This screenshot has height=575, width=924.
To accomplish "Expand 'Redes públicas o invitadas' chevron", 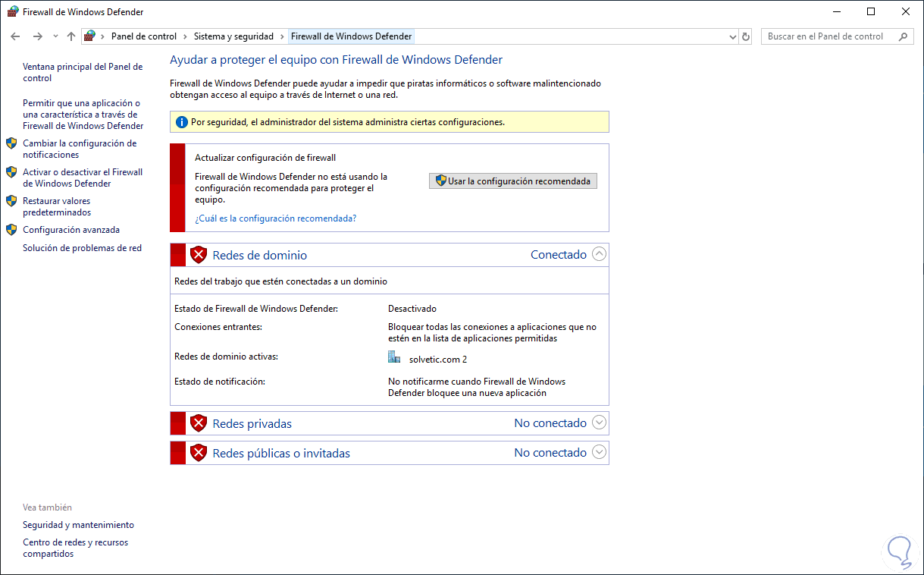I will (x=600, y=452).
